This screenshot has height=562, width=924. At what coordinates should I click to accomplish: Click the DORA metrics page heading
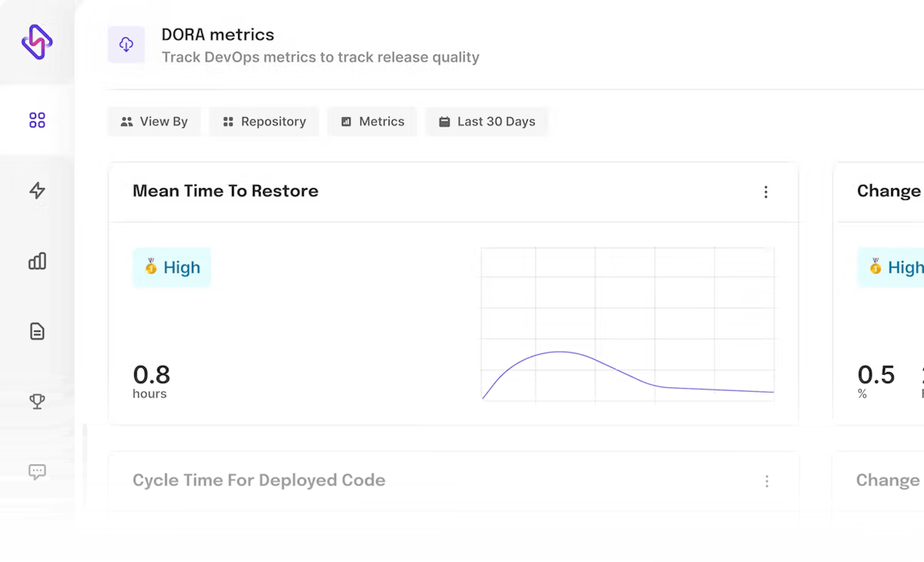(x=218, y=35)
